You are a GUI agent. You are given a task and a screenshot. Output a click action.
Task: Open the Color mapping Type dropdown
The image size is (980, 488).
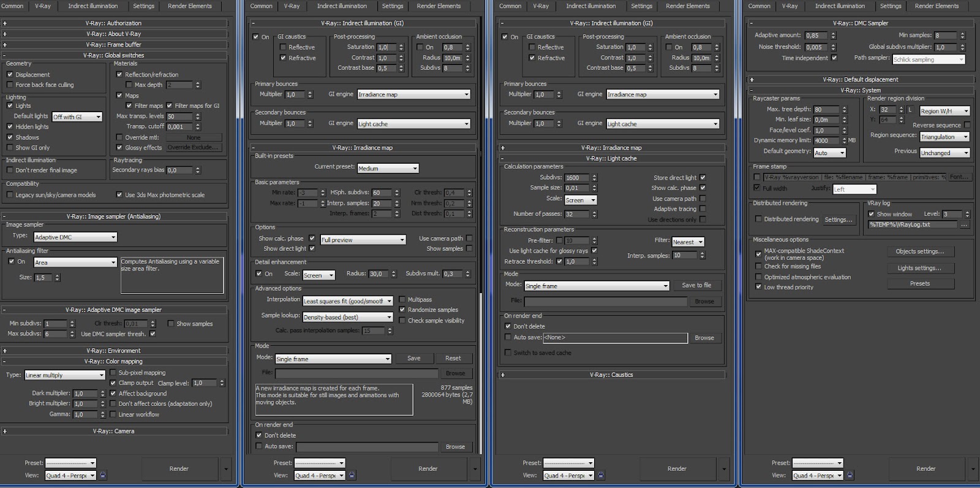(x=65, y=375)
